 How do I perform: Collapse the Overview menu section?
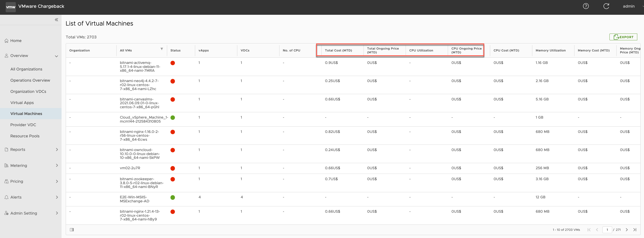(x=56, y=56)
